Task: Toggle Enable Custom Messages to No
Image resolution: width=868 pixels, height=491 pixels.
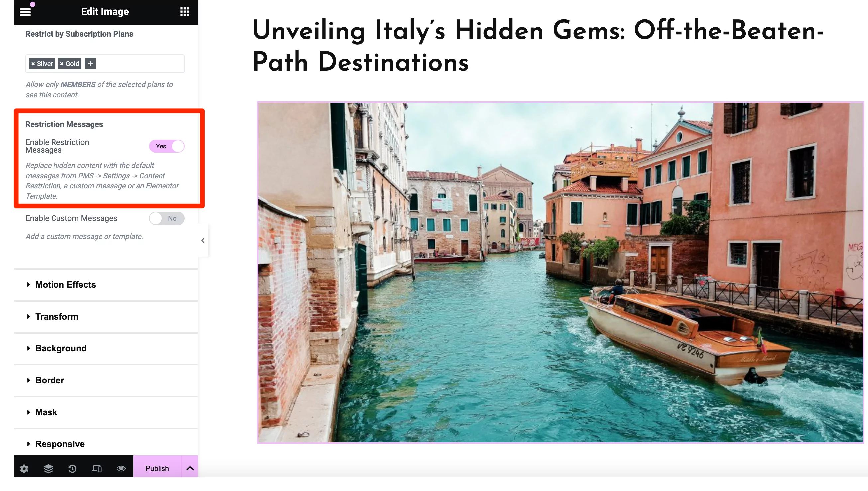Action: click(x=167, y=218)
